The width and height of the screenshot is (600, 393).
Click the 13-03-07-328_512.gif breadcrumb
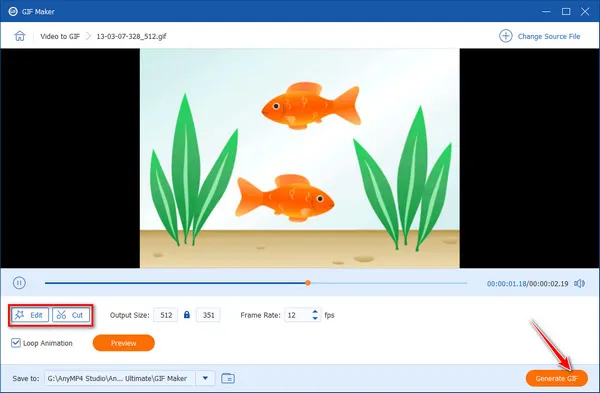[x=131, y=36]
